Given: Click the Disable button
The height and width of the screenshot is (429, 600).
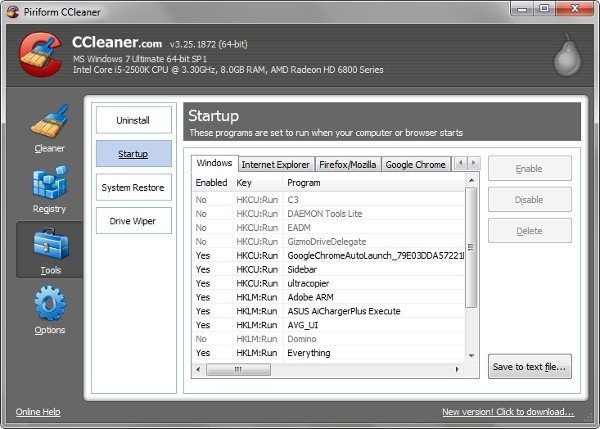Looking at the screenshot, I should pyautogui.click(x=530, y=200).
